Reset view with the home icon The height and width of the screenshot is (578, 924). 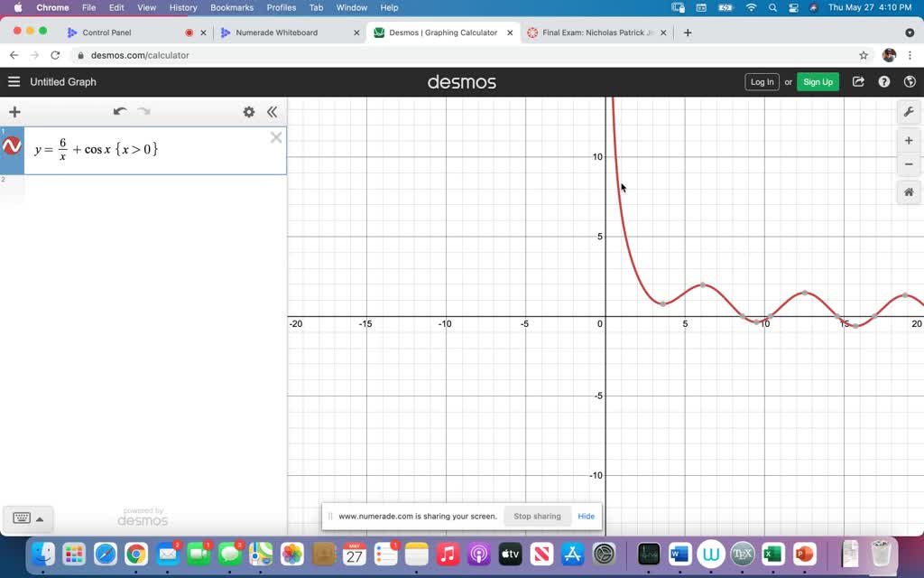coord(909,191)
